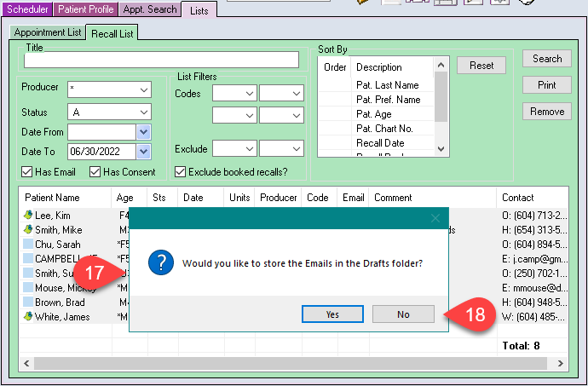Open the Appointment List tab
Screen dimensions: 588x386
(48, 32)
